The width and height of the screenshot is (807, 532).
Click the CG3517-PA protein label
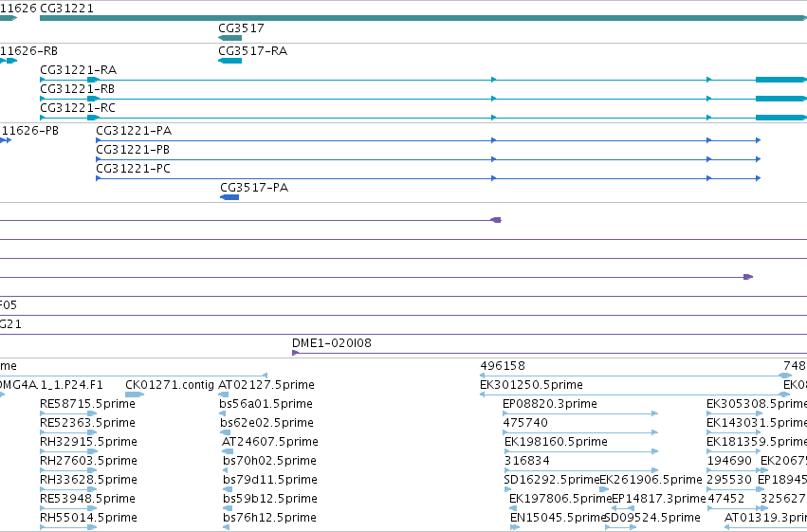click(x=254, y=188)
